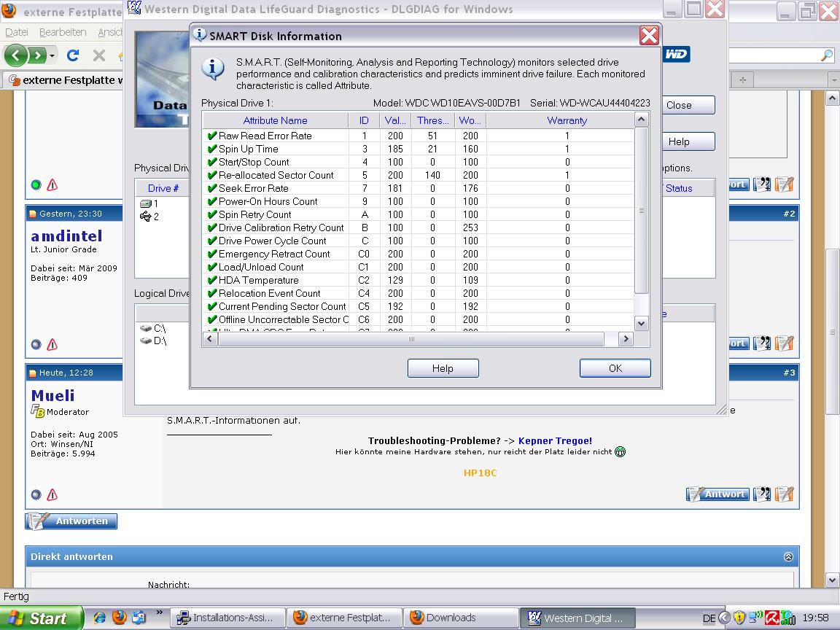Reload page in Firefox
The image size is (840, 630).
73,55
